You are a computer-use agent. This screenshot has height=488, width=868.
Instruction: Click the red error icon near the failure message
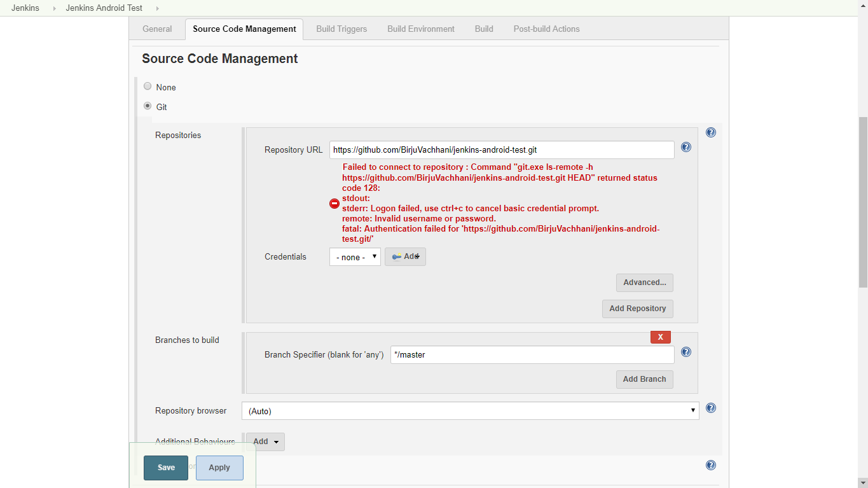[x=334, y=204]
